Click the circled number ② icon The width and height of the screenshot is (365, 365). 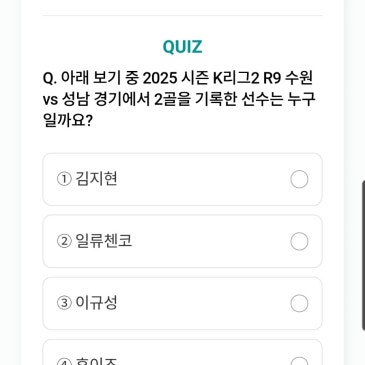64,241
